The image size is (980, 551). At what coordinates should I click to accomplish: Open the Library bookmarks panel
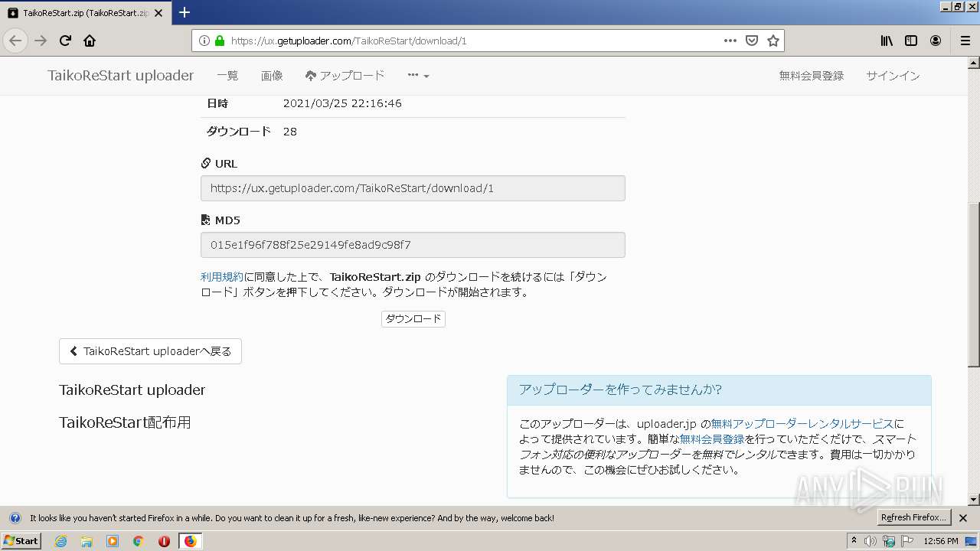click(x=887, y=41)
